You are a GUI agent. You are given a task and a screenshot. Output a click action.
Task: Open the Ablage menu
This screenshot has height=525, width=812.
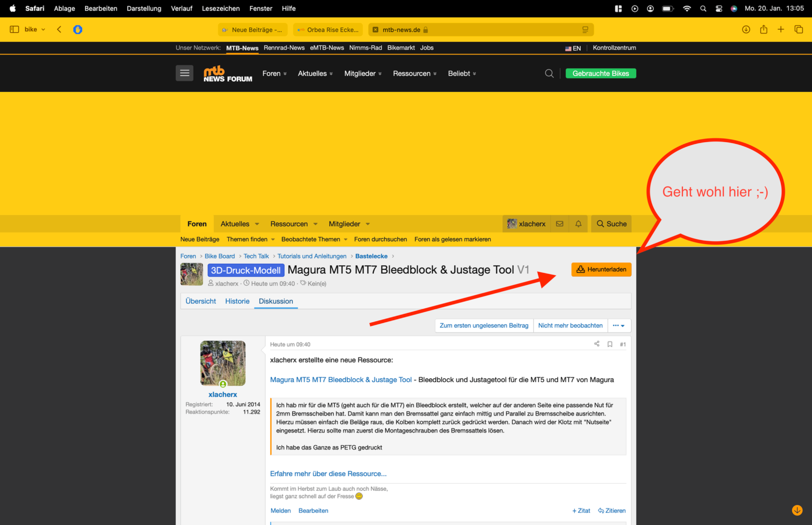pos(64,8)
